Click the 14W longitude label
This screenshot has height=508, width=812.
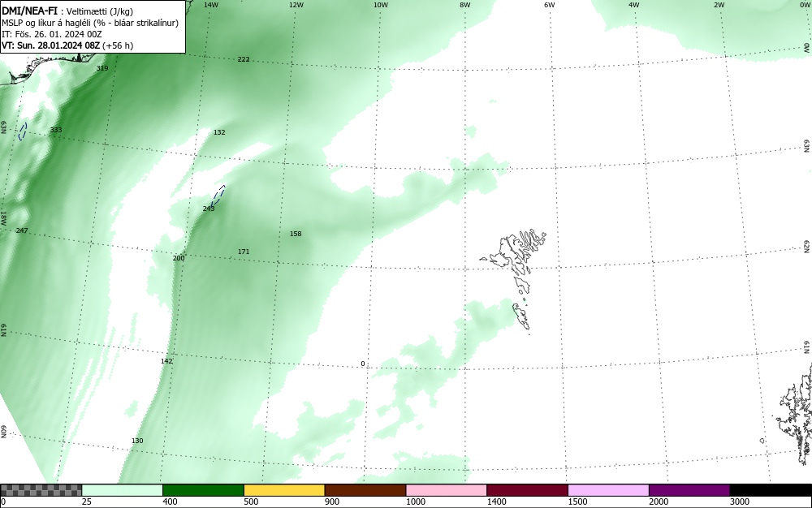[211, 5]
